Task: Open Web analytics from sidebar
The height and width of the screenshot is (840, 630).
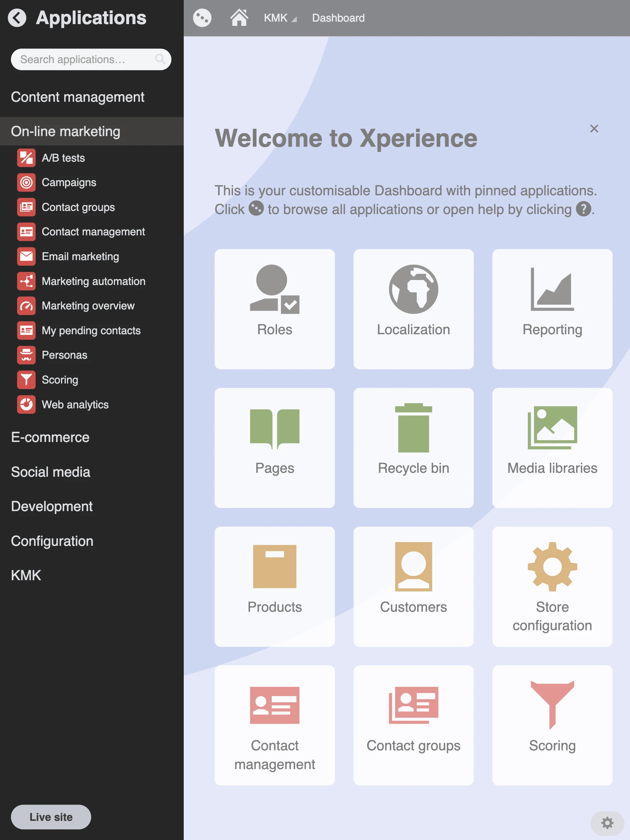Action: (75, 404)
